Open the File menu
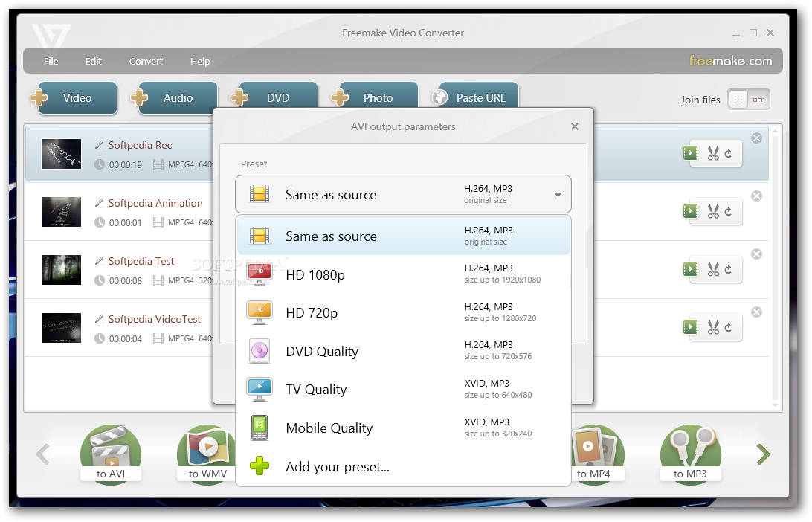This screenshot has width=812, height=522. 51,61
